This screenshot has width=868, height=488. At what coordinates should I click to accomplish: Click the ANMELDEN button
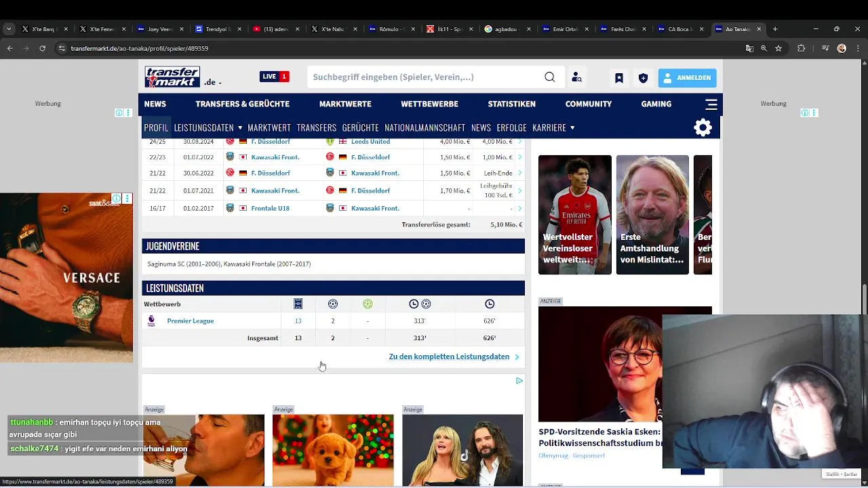tap(687, 78)
